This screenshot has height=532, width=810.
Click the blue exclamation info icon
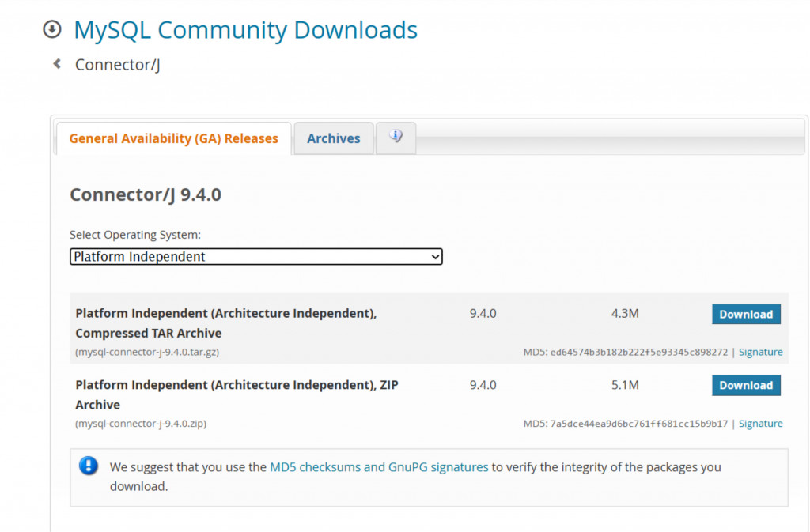(89, 466)
